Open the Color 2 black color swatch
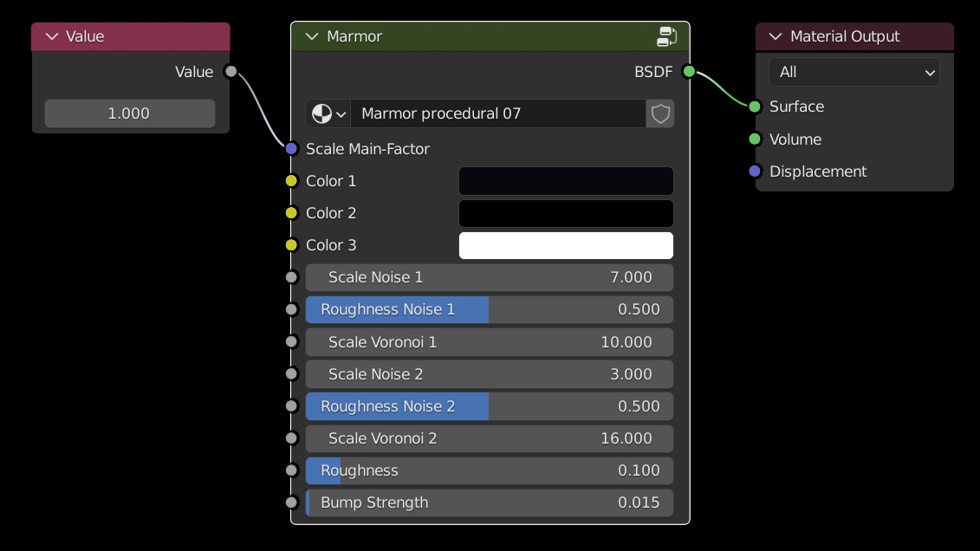This screenshot has height=551, width=980. click(566, 213)
